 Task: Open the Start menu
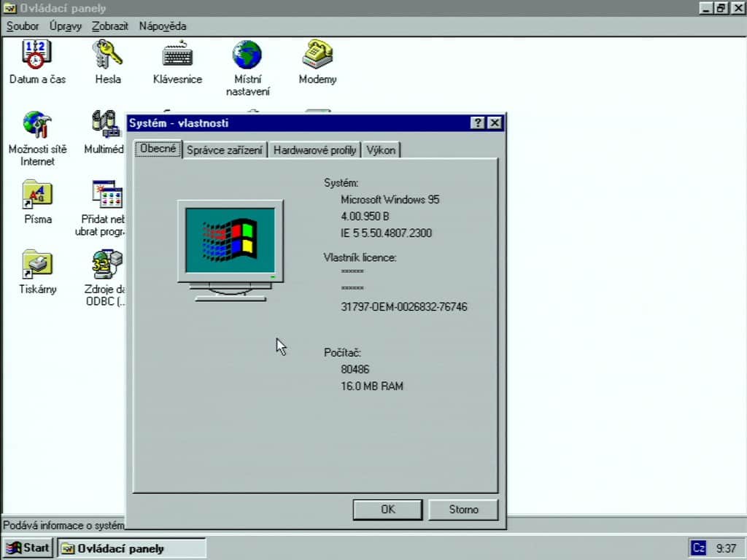28,548
